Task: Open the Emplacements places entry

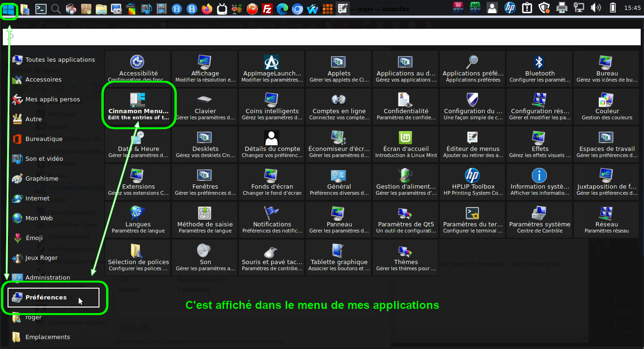Action: click(x=47, y=337)
